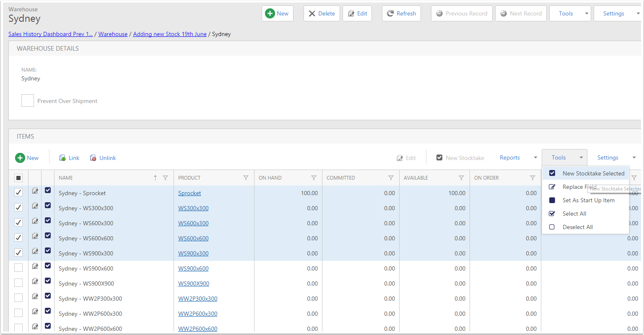Screen dimensions: 644x335
Task: Click the Next Record arrow icon
Action: [504, 13]
